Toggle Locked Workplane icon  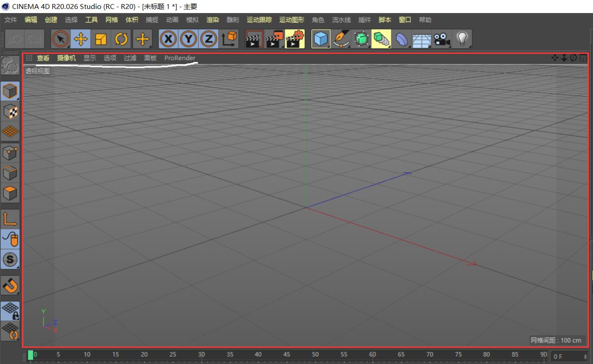[x=10, y=310]
